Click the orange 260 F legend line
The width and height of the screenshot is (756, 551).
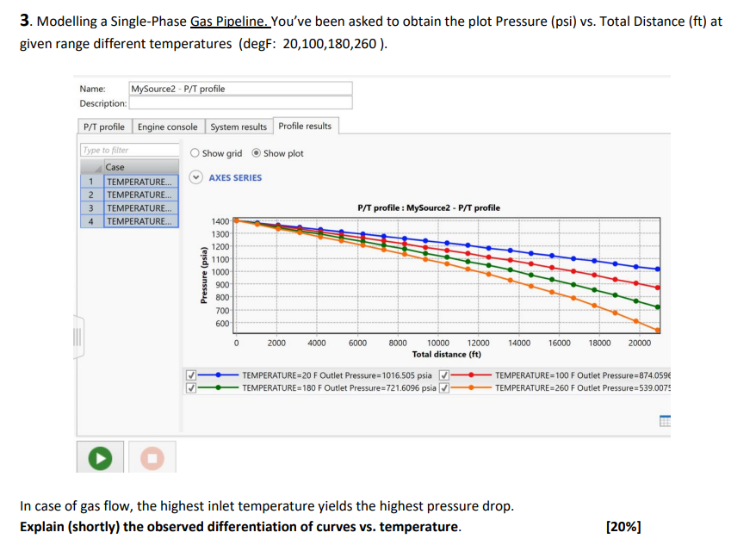[x=471, y=387]
